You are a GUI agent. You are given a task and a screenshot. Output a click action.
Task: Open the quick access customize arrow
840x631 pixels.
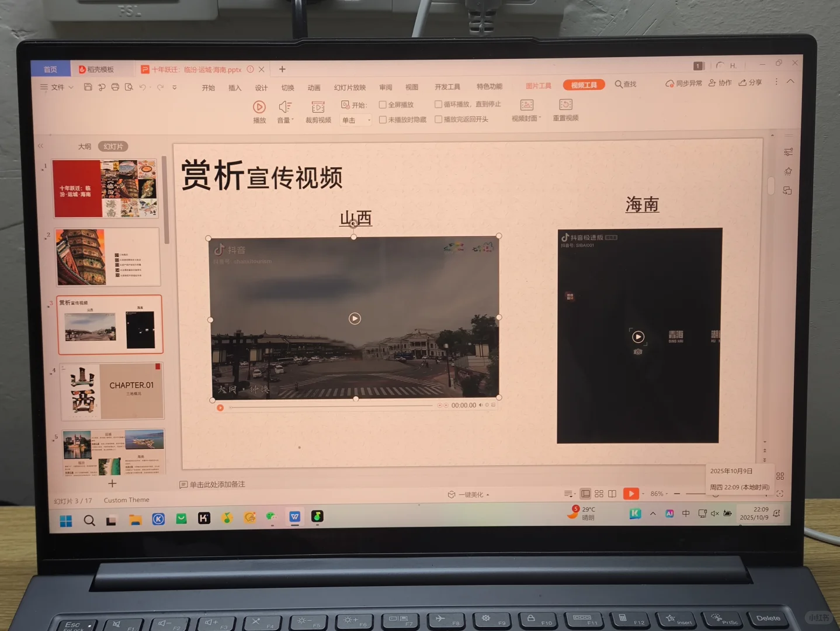[174, 88]
